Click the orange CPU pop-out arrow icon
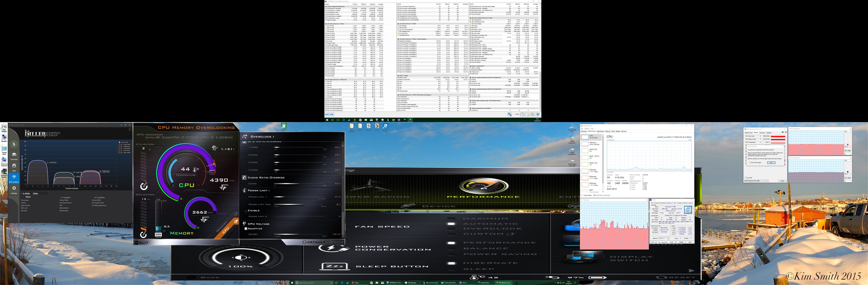The width and height of the screenshot is (868, 285). coord(236,221)
